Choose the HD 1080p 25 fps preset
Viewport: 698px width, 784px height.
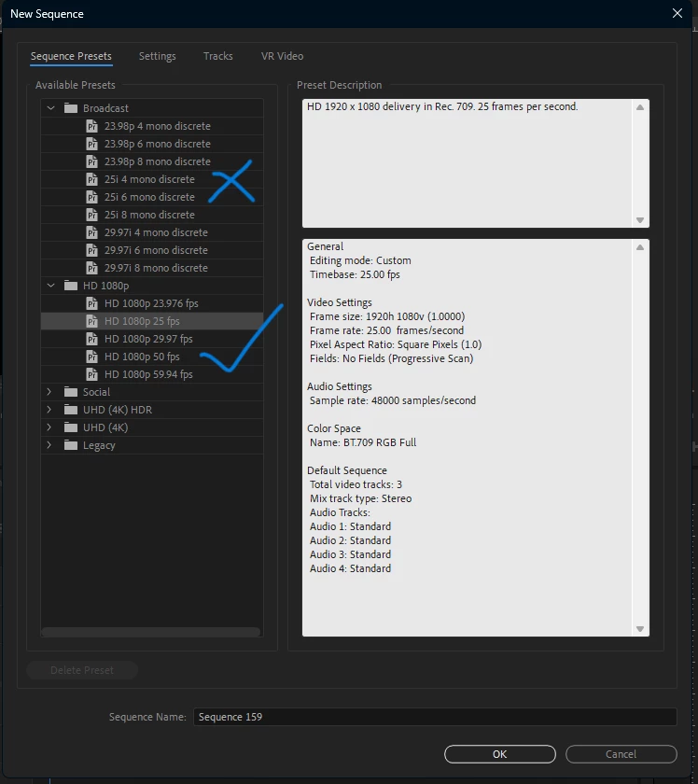(x=152, y=321)
